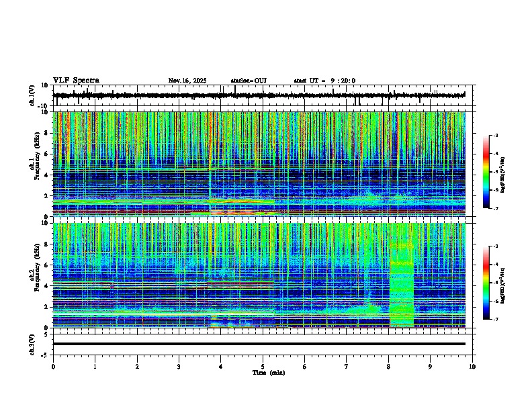
Task: Click the '-3' label on ch.1 colorbar
Action: tap(495, 136)
